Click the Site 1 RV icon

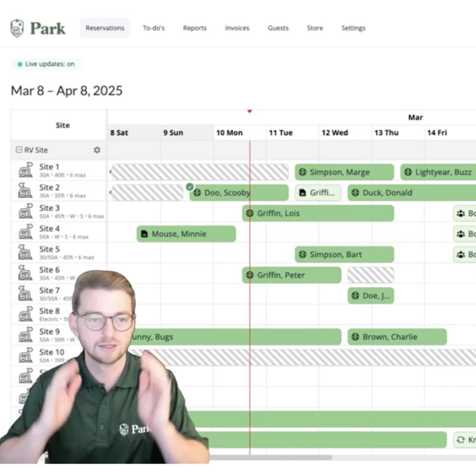point(26,170)
